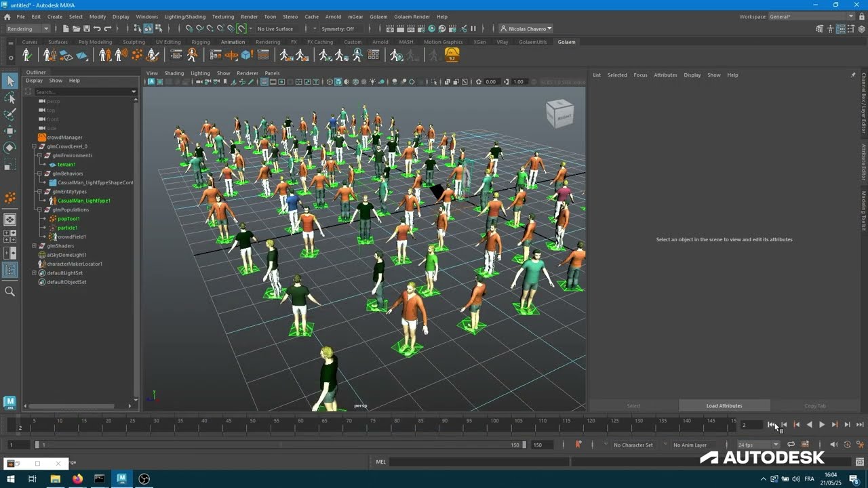Screen dimensions: 868x488
Task: Switch to single pane layout icon
Action: (x=9, y=220)
